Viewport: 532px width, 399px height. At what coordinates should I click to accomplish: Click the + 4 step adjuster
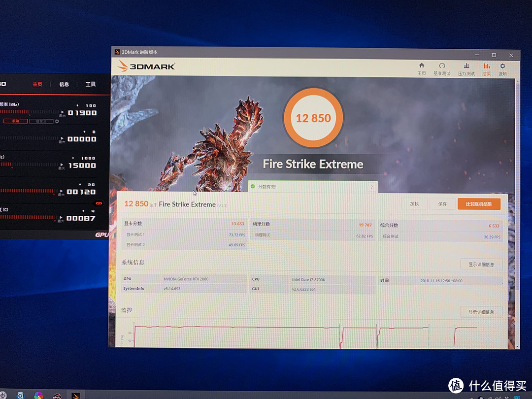coord(88,211)
